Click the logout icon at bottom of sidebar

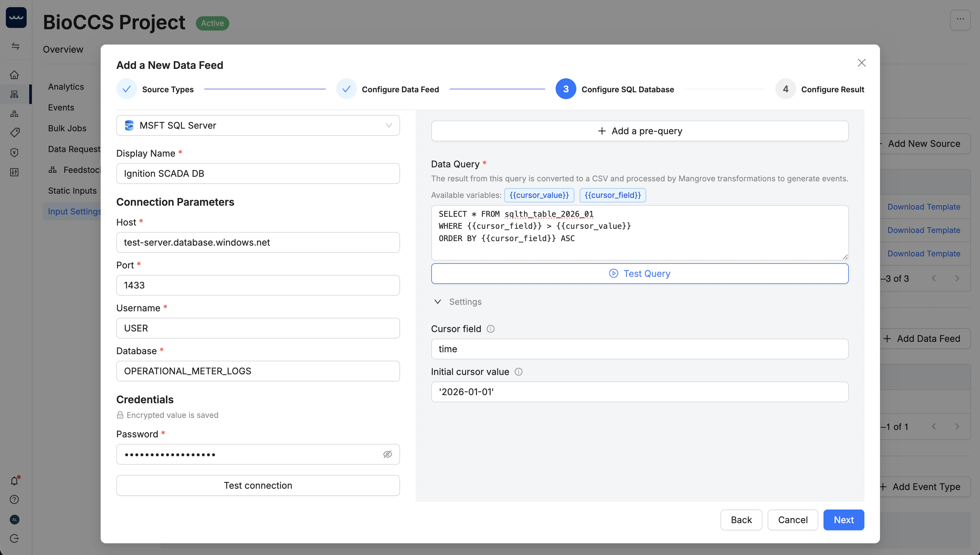coord(15,538)
